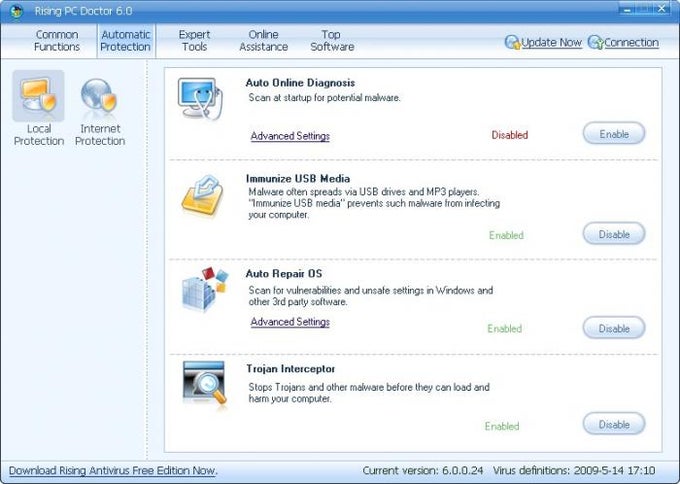
Task: Click the Connection icon
Action: (595, 42)
